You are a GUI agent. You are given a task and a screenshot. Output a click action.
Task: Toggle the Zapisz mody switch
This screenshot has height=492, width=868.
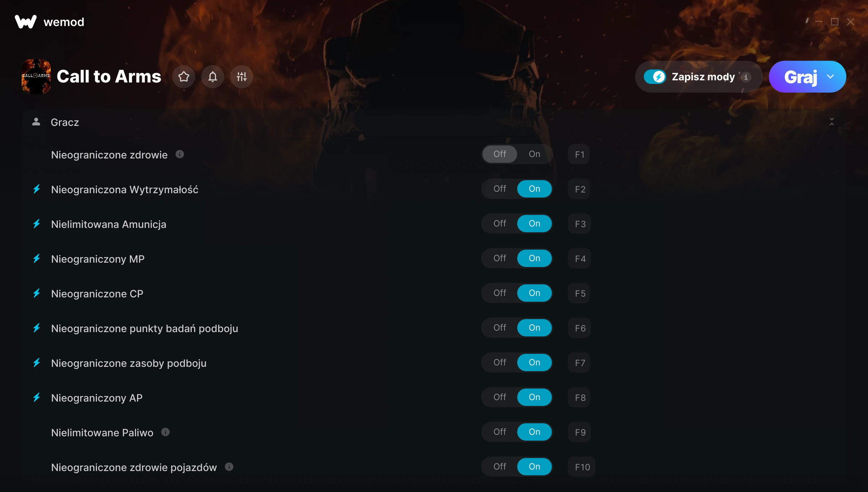pos(655,77)
